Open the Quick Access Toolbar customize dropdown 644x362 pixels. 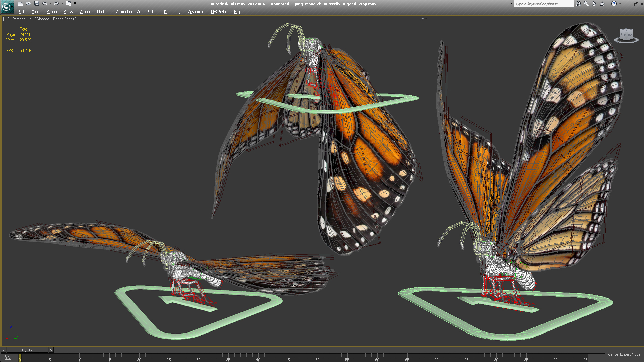(75, 4)
